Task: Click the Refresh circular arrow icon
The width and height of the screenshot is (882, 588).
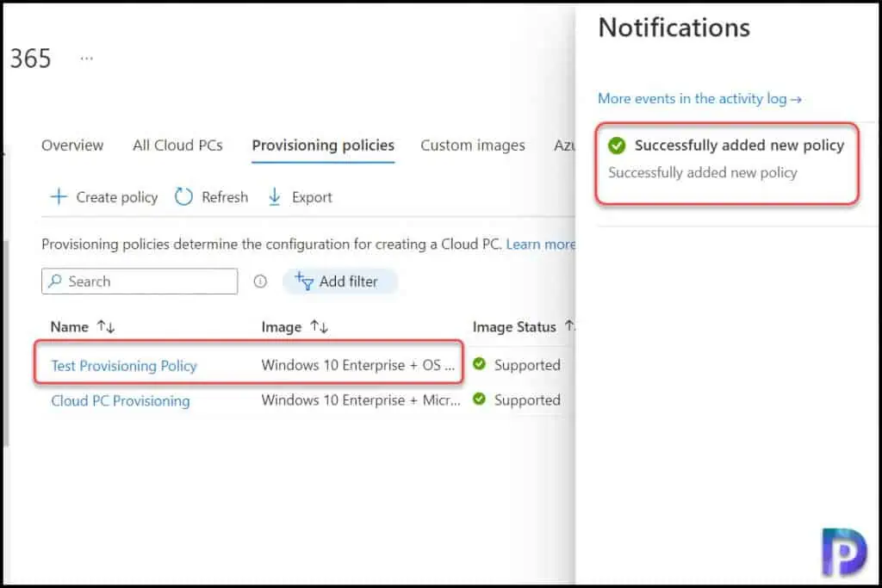Action: [183, 197]
